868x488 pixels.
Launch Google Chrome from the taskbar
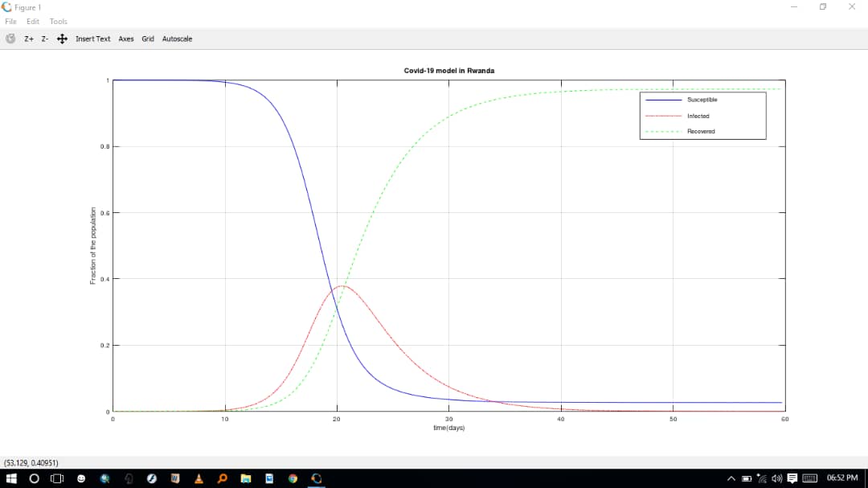point(293,478)
